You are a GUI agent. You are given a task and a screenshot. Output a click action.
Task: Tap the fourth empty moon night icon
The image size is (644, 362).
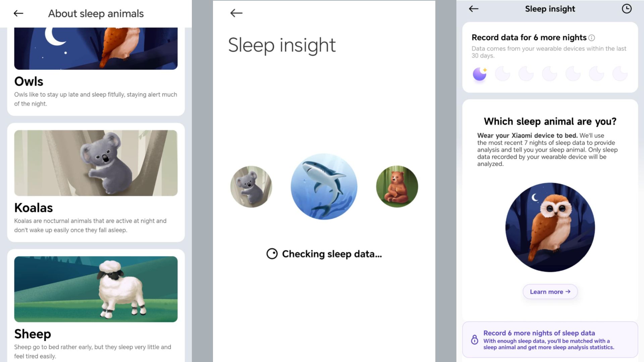click(573, 74)
